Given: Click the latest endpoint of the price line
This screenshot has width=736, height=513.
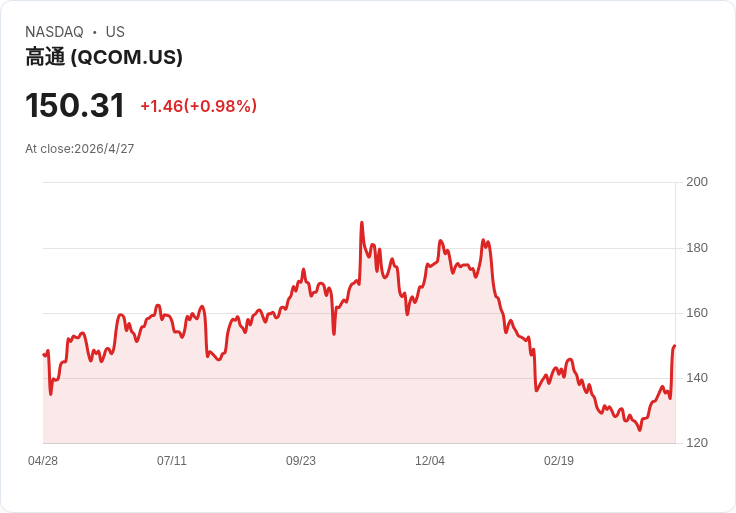Looking at the screenshot, I should click(x=675, y=346).
